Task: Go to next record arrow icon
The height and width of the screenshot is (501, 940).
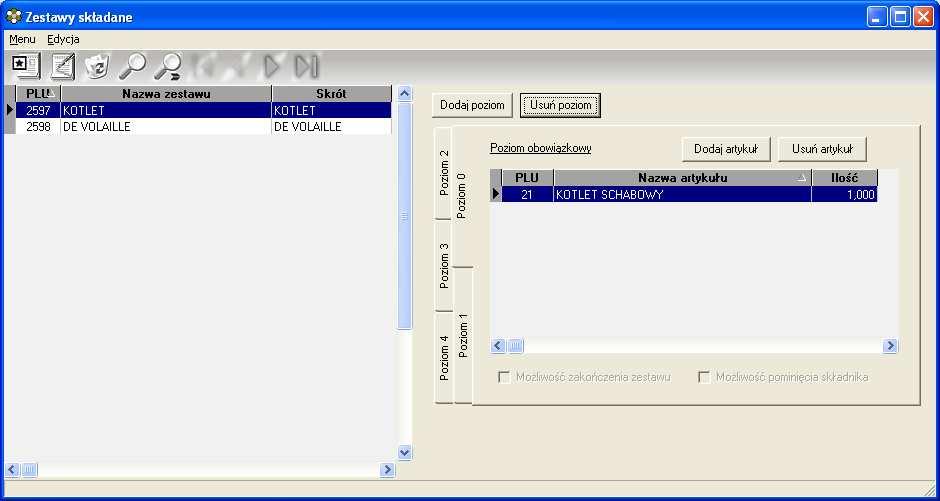Action: click(272, 67)
